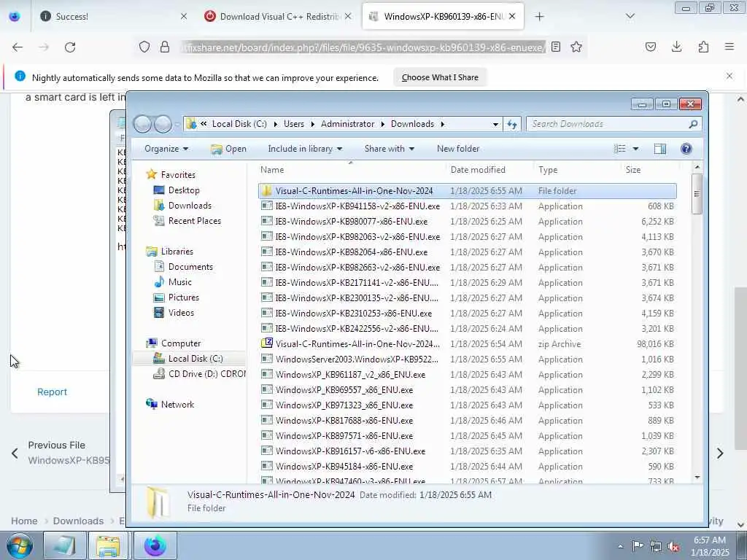The height and width of the screenshot is (560, 747).
Task: Create a New folder from toolbar
Action: [x=458, y=149]
